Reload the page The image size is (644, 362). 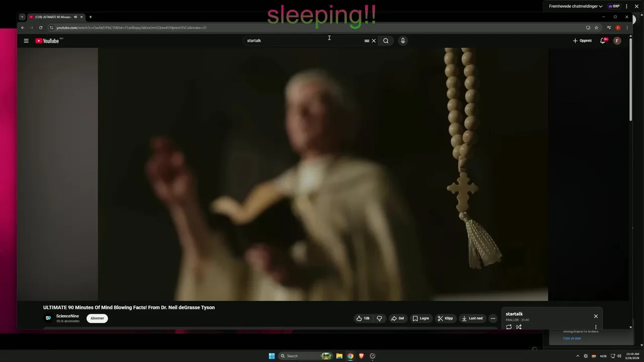pyautogui.click(x=41, y=28)
